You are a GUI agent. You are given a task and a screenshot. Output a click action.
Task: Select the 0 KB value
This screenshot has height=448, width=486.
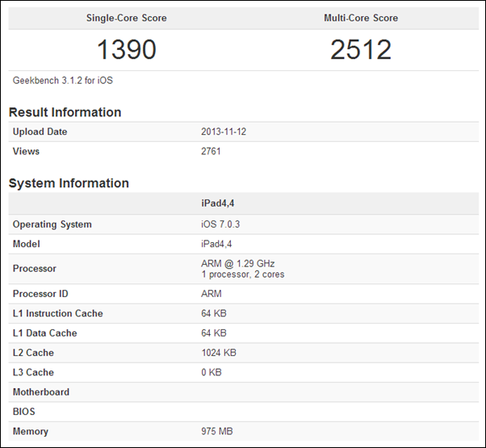point(212,372)
